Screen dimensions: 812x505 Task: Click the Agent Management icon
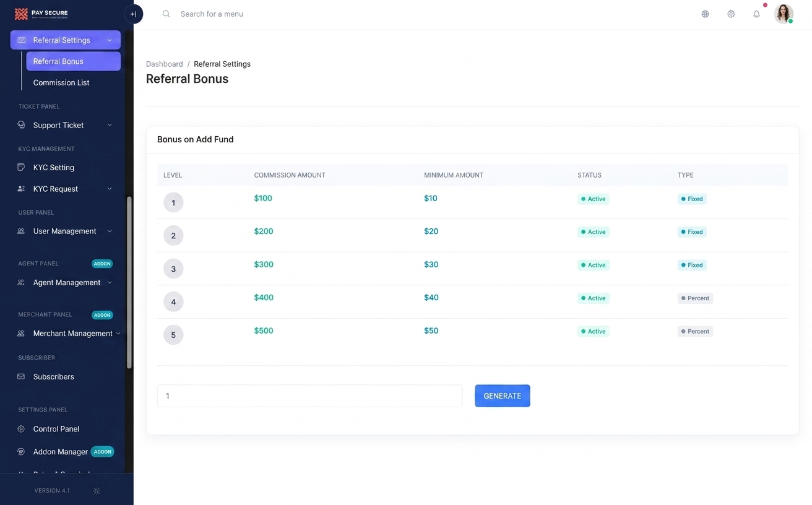point(21,283)
